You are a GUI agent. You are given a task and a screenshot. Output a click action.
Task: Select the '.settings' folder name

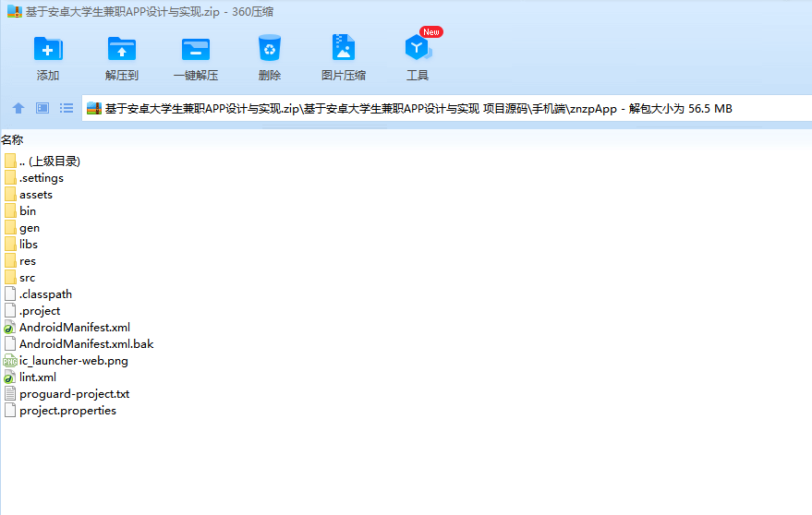point(42,177)
